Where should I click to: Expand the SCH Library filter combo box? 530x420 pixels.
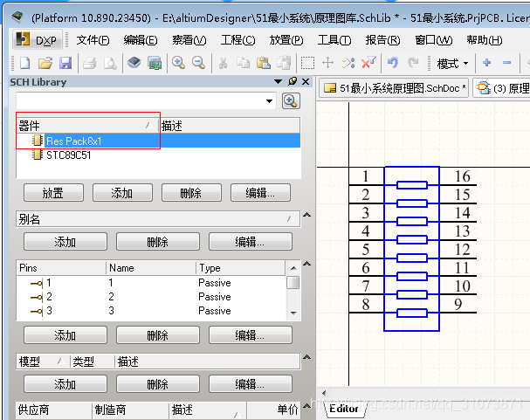point(270,101)
